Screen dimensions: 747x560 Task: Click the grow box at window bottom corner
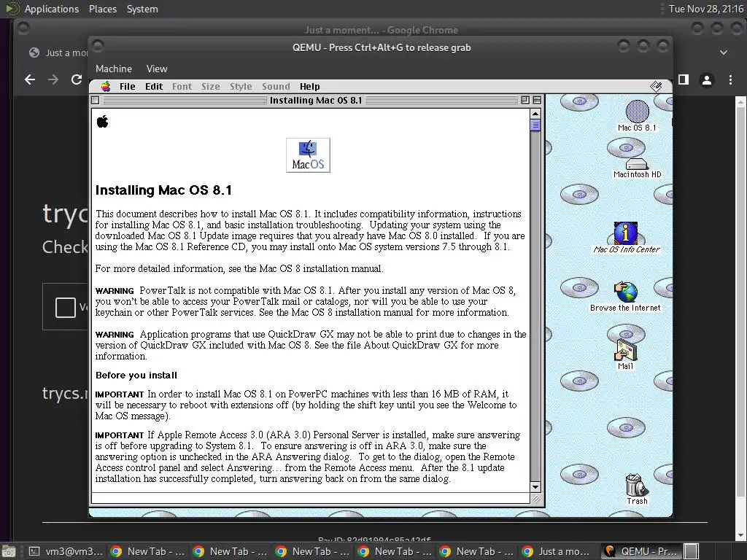[535, 498]
